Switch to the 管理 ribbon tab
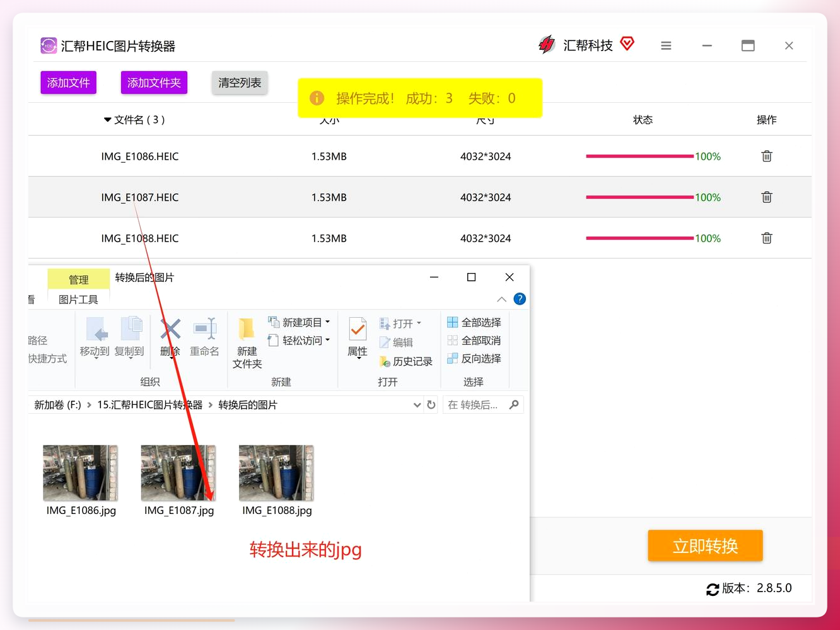 point(79,279)
